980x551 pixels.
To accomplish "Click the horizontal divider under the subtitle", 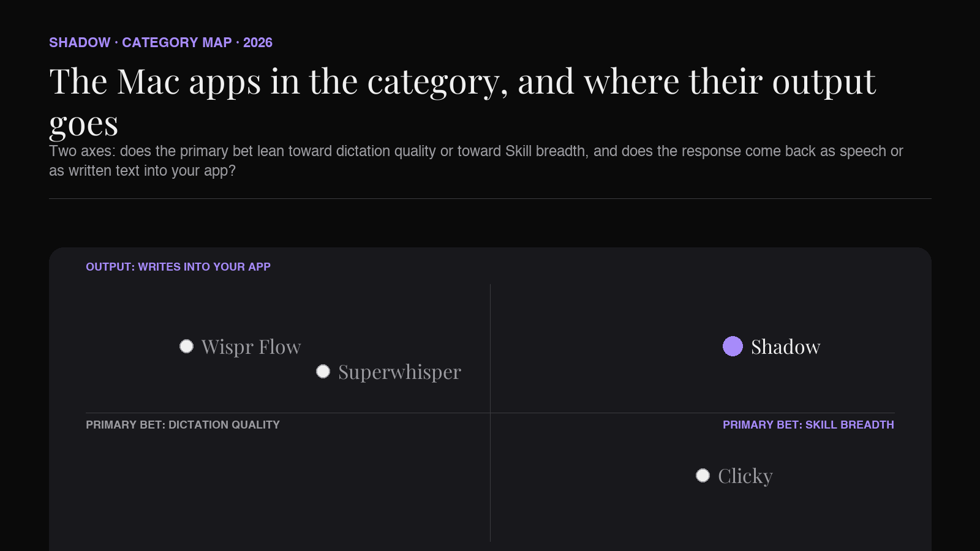I will 490,198.
